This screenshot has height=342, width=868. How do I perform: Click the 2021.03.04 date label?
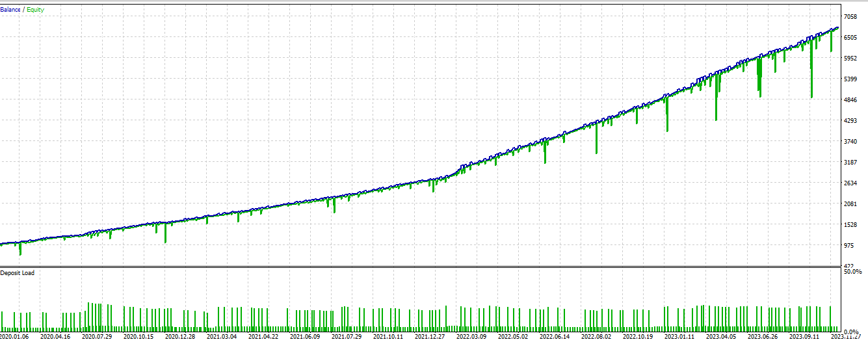point(222,337)
